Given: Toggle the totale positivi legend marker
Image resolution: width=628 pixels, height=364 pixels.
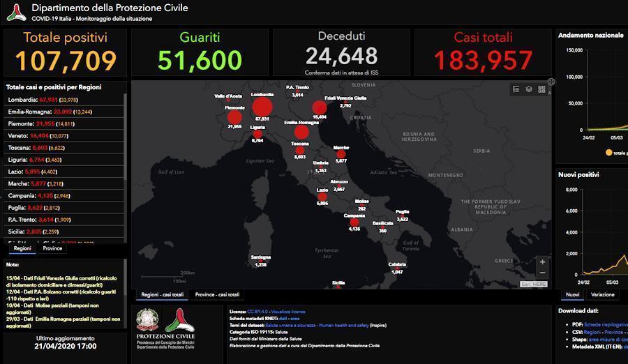Looking at the screenshot, I should pyautogui.click(x=608, y=152).
